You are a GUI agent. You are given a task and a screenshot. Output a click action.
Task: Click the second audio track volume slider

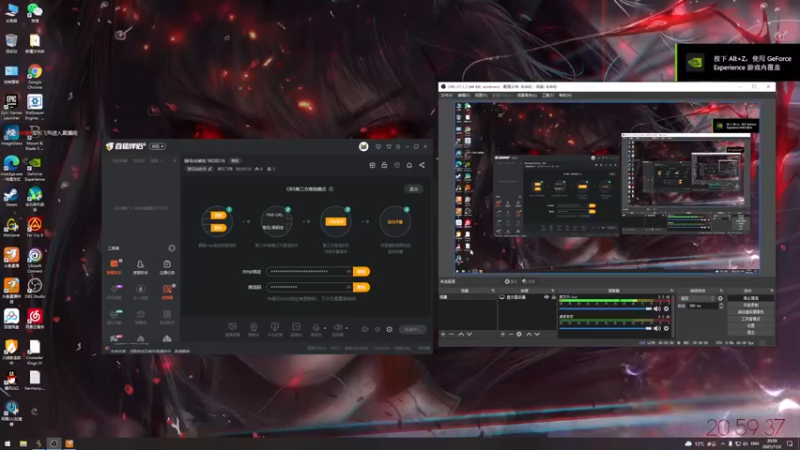(606, 329)
